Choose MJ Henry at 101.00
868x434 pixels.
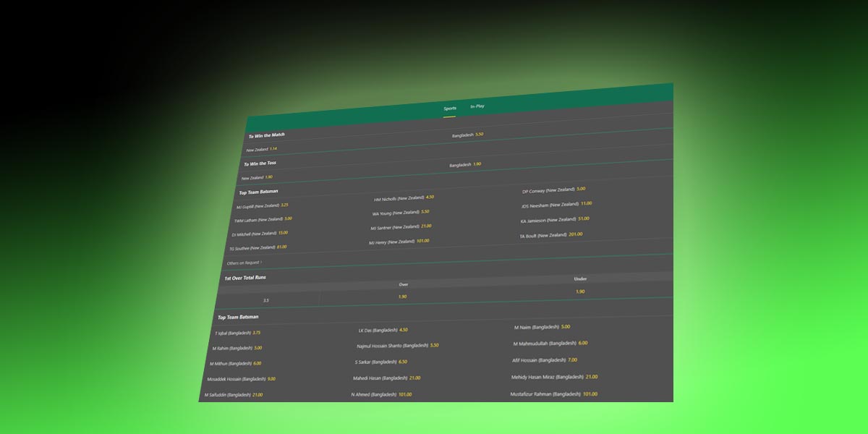[399, 242]
